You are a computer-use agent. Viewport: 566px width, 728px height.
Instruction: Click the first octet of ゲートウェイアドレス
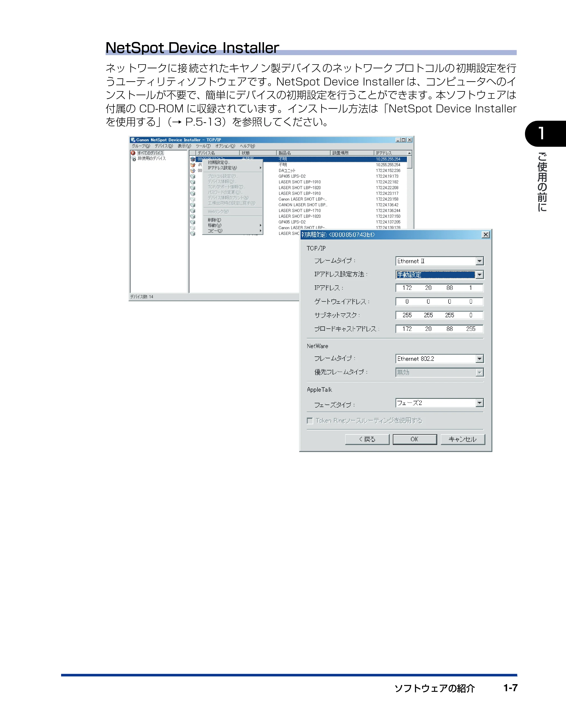407,301
